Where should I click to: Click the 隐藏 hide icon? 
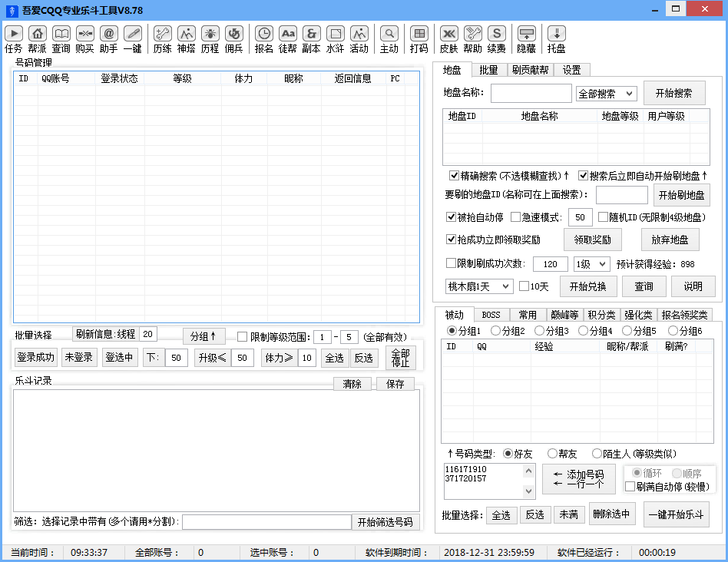tap(527, 39)
